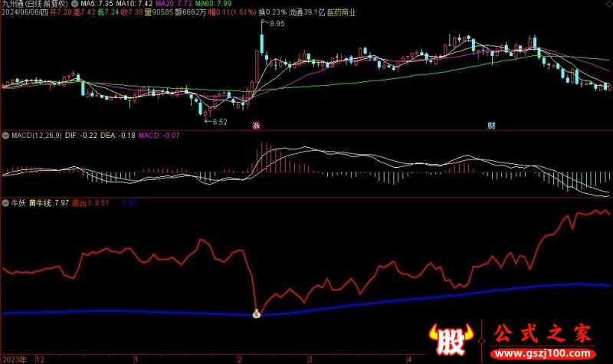
Task: Click the 低7.24 low price
Action: click(x=108, y=12)
